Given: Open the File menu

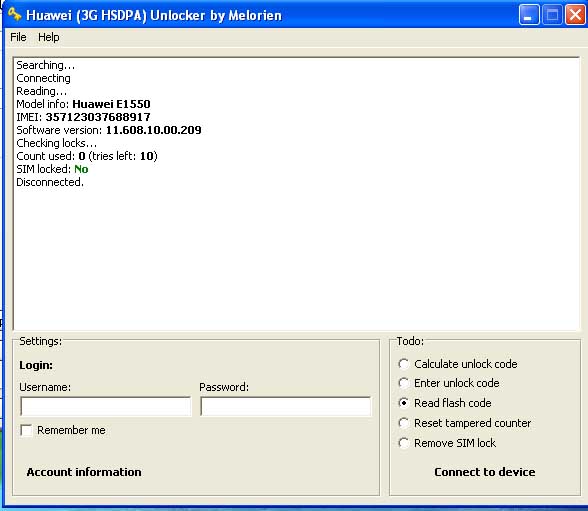Looking at the screenshot, I should click(18, 37).
